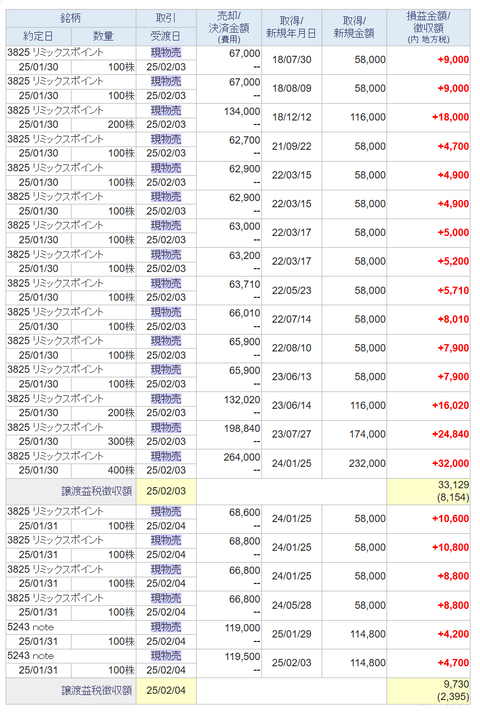Viewport: 480px width, 713px height.
Task: Select the sale amount 132,020
Action: [x=242, y=400]
